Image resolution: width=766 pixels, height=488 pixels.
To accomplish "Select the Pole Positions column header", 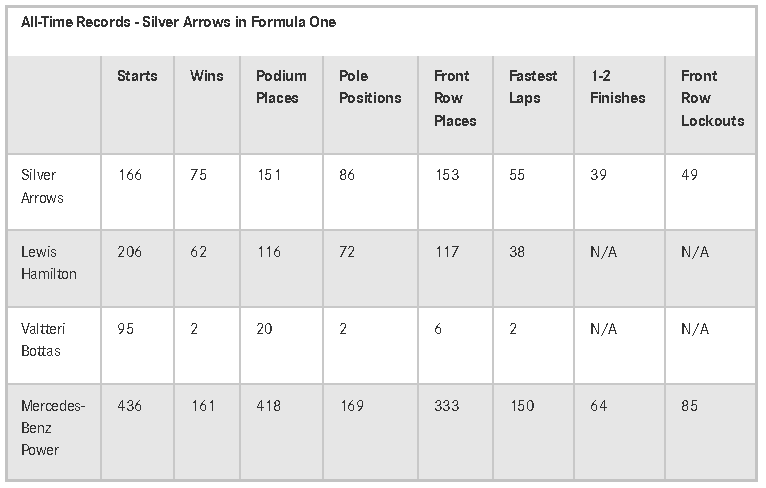I will (370, 86).
